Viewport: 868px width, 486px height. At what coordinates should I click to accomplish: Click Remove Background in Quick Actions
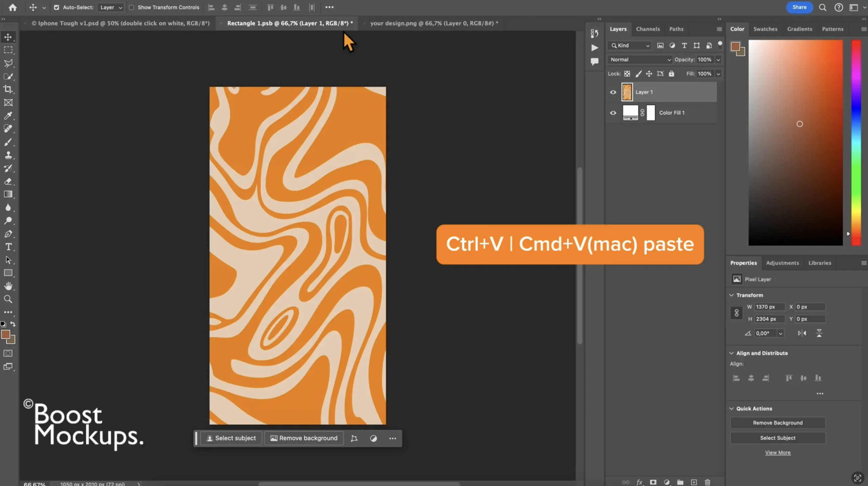point(777,423)
